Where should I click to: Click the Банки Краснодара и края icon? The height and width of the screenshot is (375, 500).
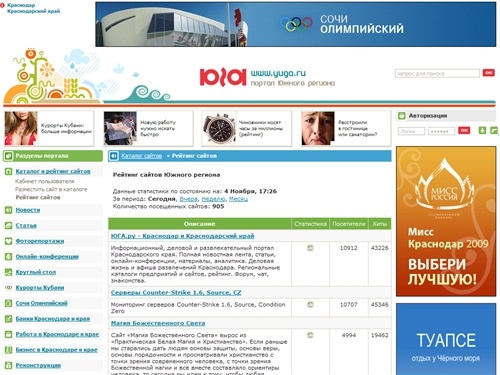(x=8, y=319)
